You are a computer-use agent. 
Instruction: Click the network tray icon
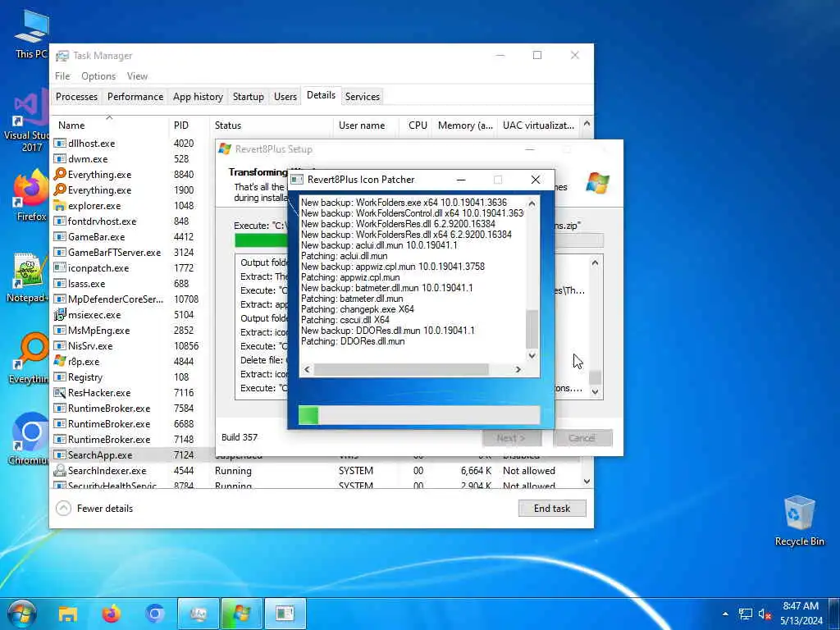point(745,614)
